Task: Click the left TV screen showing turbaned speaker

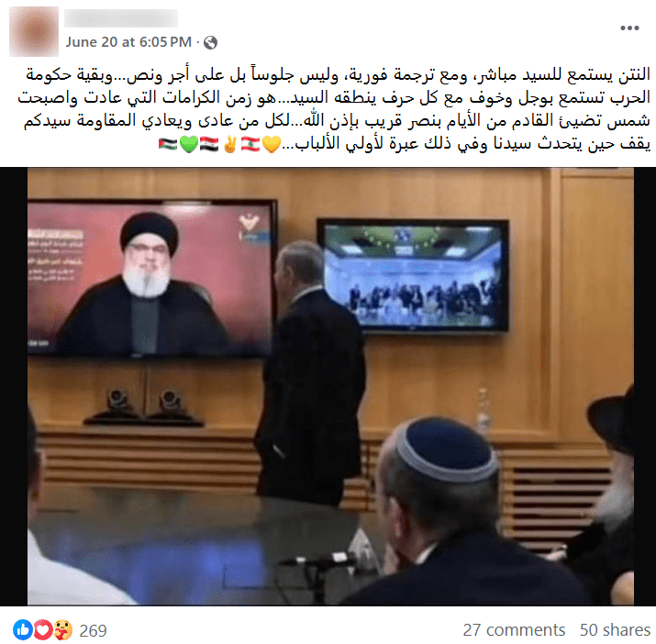Action: click(152, 278)
